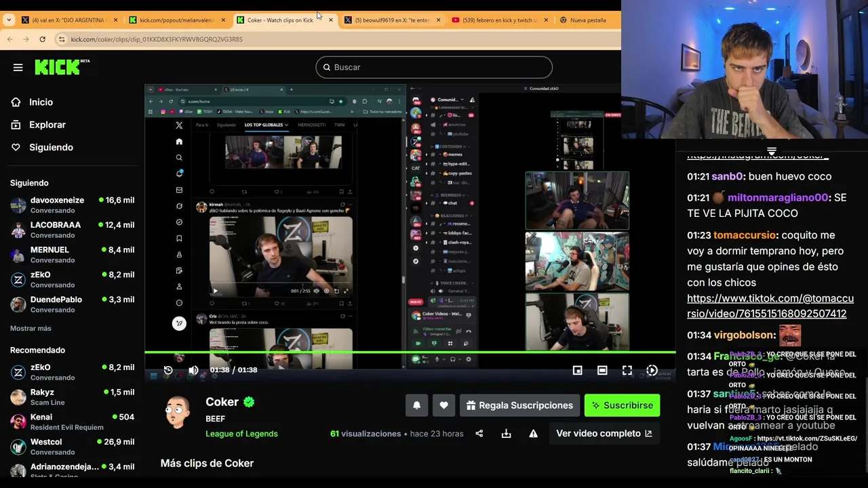
Task: Click the kick.com address bar URL
Action: (x=157, y=39)
